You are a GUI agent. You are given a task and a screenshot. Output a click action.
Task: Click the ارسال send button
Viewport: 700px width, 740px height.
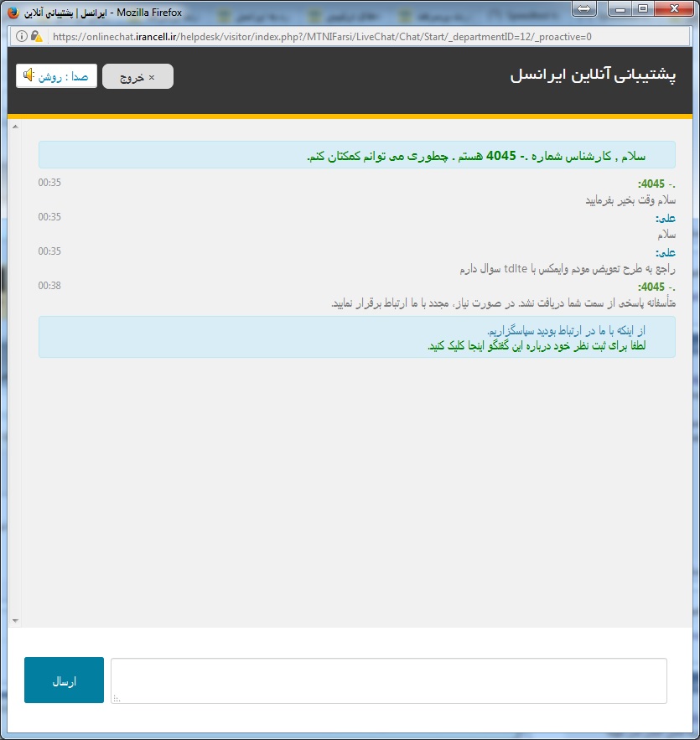[65, 680]
